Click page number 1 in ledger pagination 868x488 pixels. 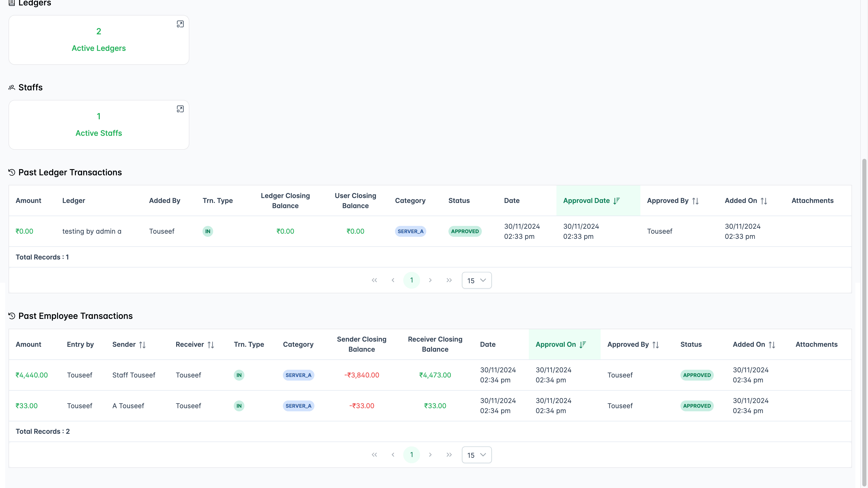coord(412,280)
